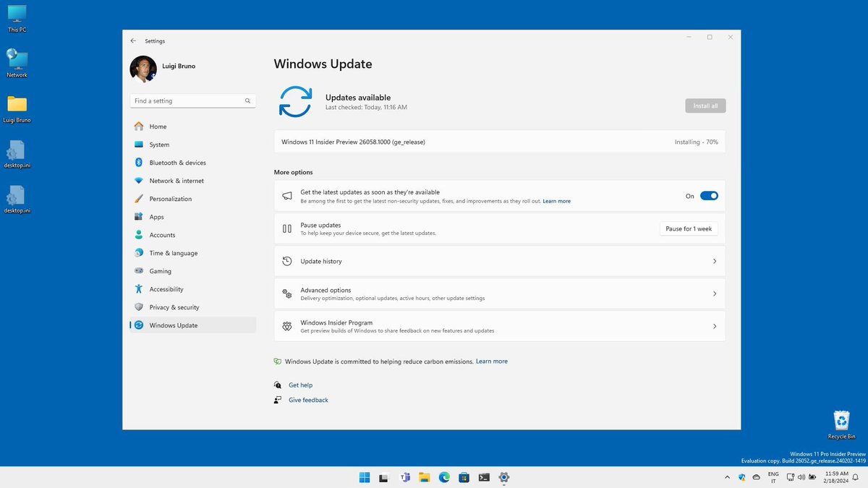Click the Luigi Bruno account name
The height and width of the screenshot is (488, 868).
(179, 66)
